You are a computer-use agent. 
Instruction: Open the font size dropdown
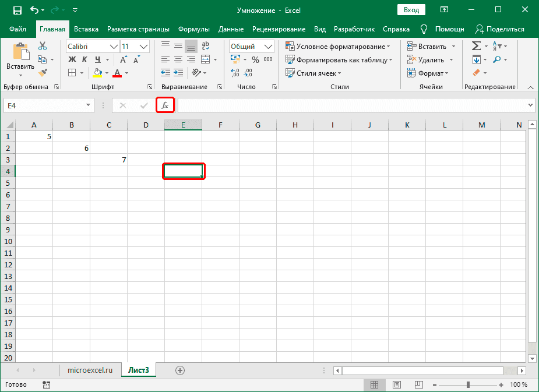(x=144, y=46)
